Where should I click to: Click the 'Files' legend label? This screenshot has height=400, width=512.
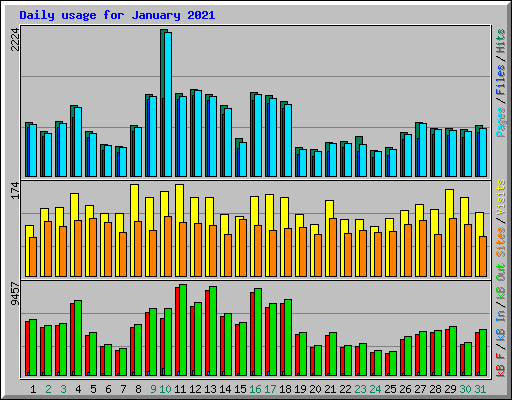[501, 80]
